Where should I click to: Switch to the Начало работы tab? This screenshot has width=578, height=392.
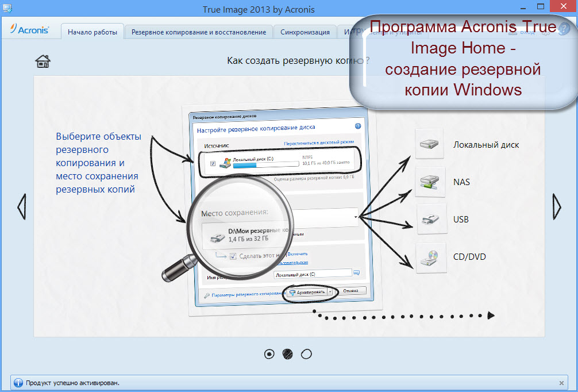click(92, 32)
